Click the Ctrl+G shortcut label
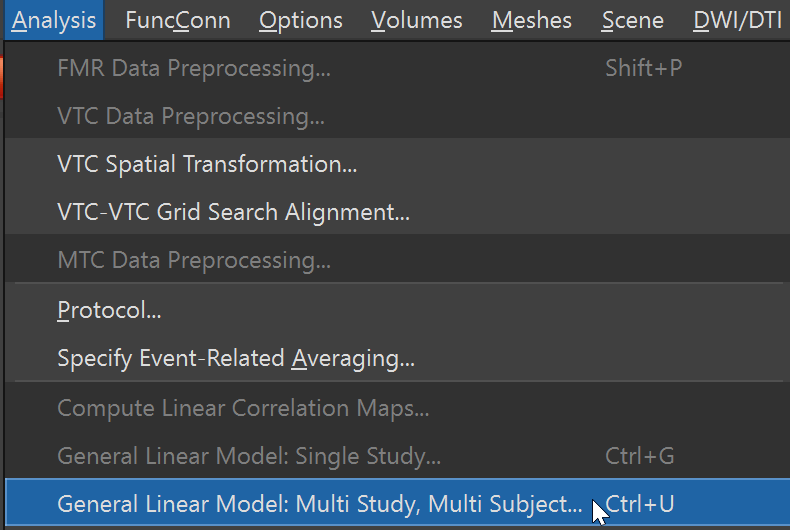The width and height of the screenshot is (790, 530). (639, 456)
